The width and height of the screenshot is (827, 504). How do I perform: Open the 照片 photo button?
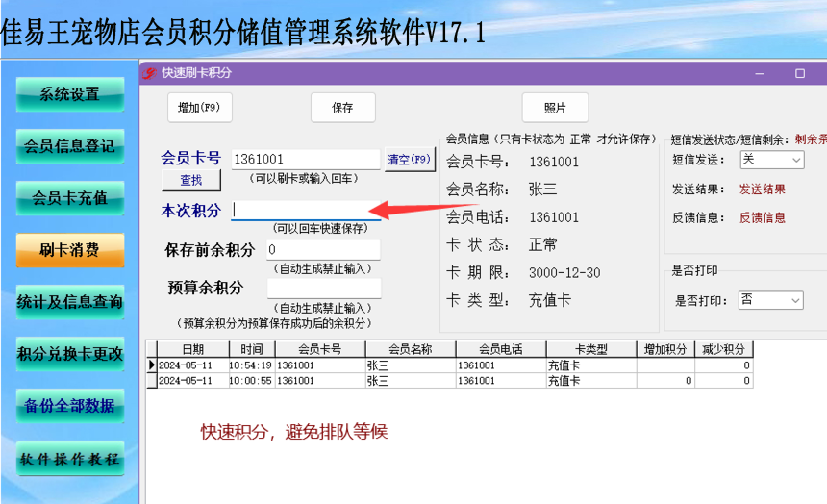tap(555, 108)
